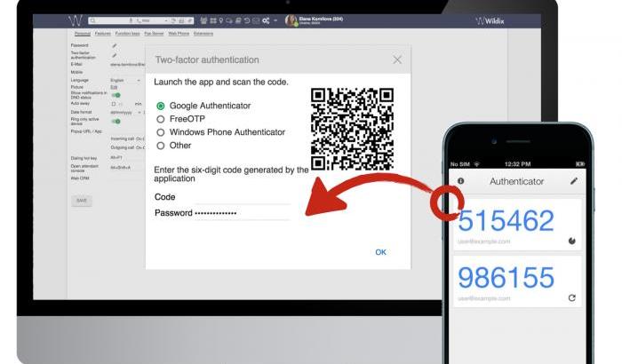The width and height of the screenshot is (622, 364).
Task: Select the Google Authenticator radio button
Action: 161,106
